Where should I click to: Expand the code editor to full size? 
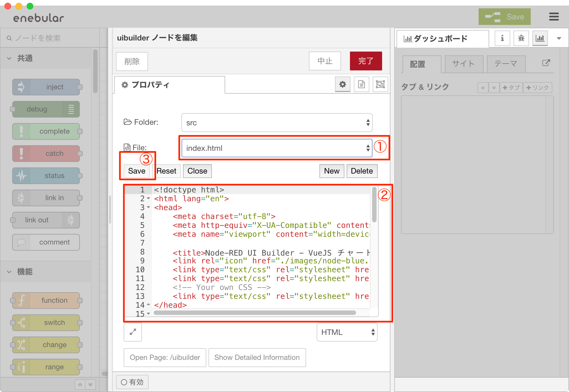(133, 332)
